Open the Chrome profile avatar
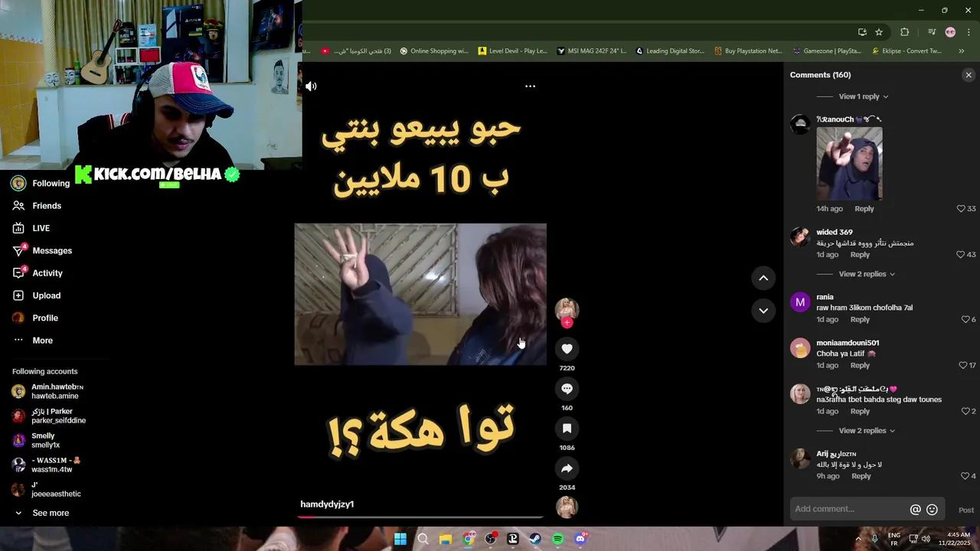The height and width of the screenshot is (551, 980). pos(950,32)
